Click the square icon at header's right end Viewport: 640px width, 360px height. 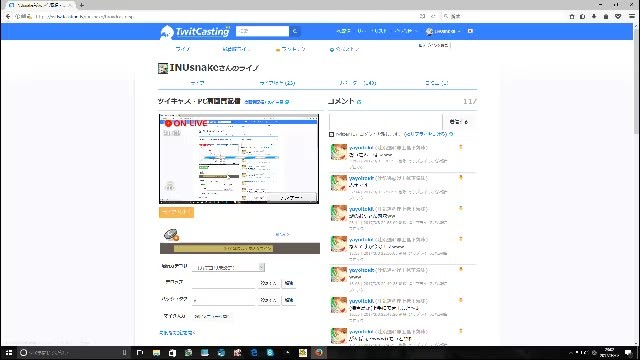(x=470, y=31)
